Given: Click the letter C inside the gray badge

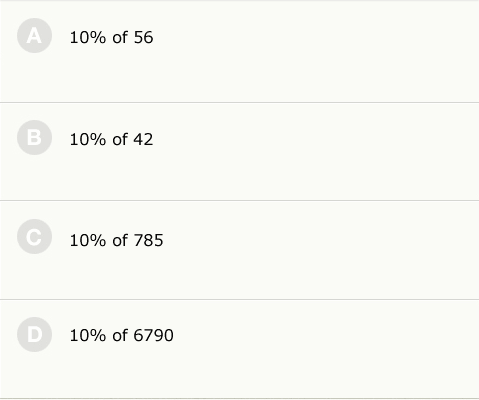Looking at the screenshot, I should point(34,237).
